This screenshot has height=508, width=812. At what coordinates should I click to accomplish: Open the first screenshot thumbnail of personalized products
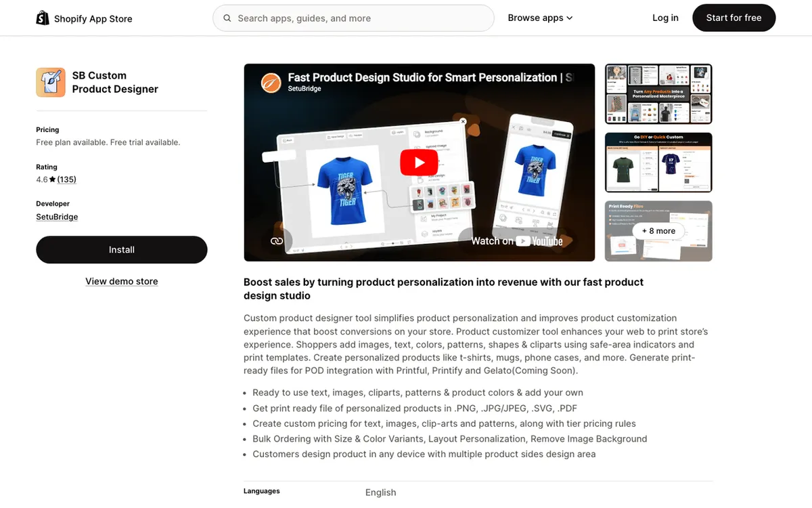pyautogui.click(x=658, y=94)
